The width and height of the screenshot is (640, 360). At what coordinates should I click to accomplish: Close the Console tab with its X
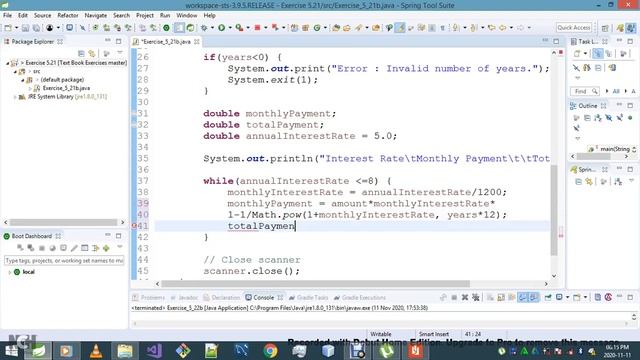click(280, 298)
